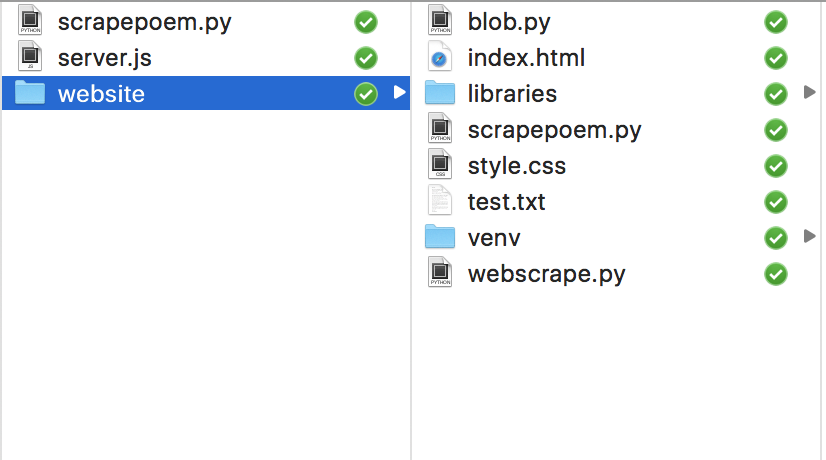Click the Safari icon of index.html

[x=440, y=57]
